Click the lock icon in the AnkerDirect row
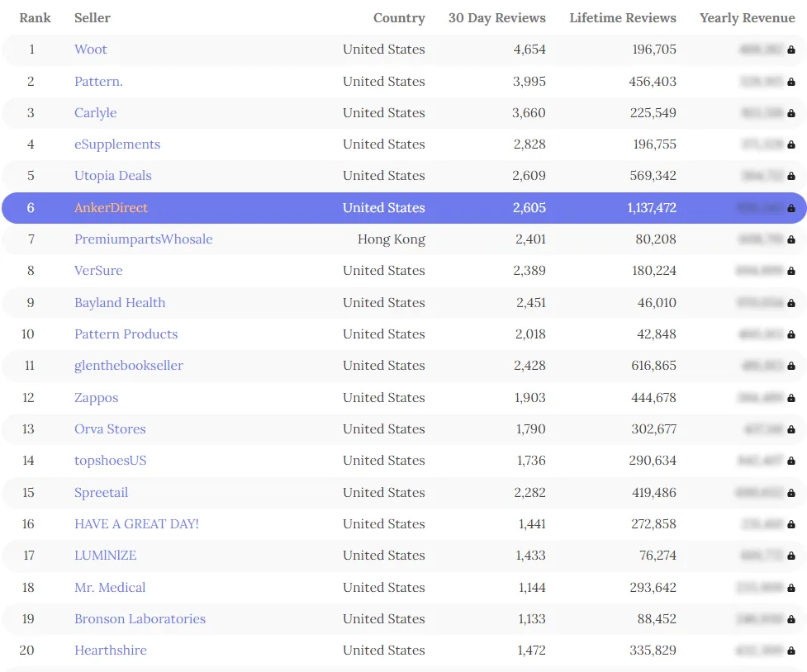Viewport: 807px width, 672px height. 791,208
